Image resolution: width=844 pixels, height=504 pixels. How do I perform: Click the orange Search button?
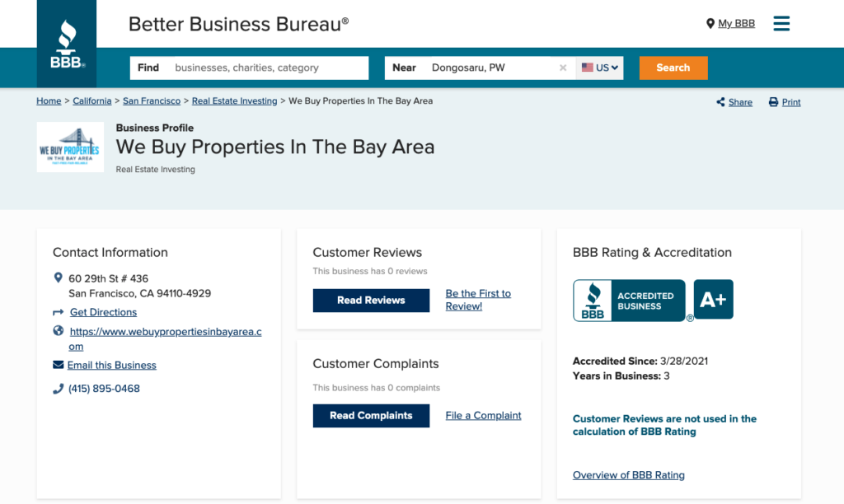pyautogui.click(x=673, y=68)
